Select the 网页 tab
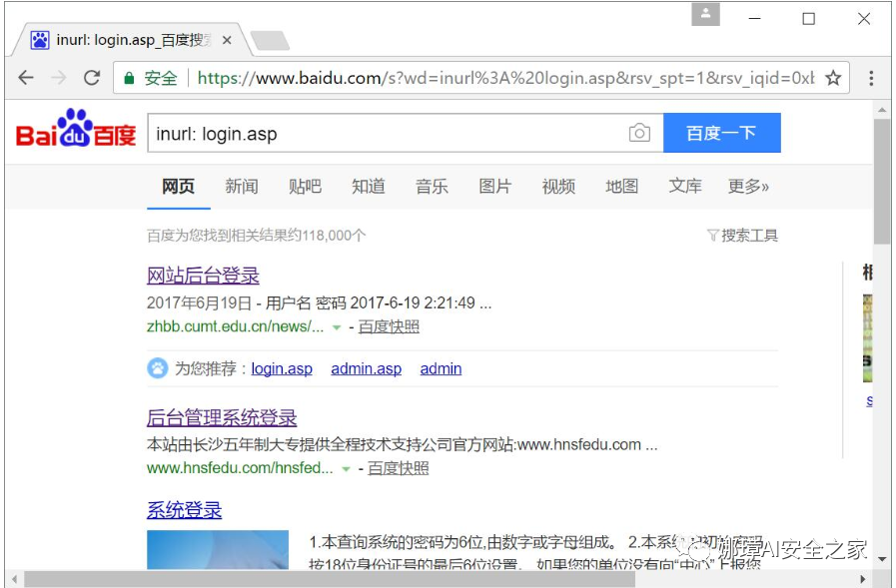896x588 pixels. (x=178, y=186)
